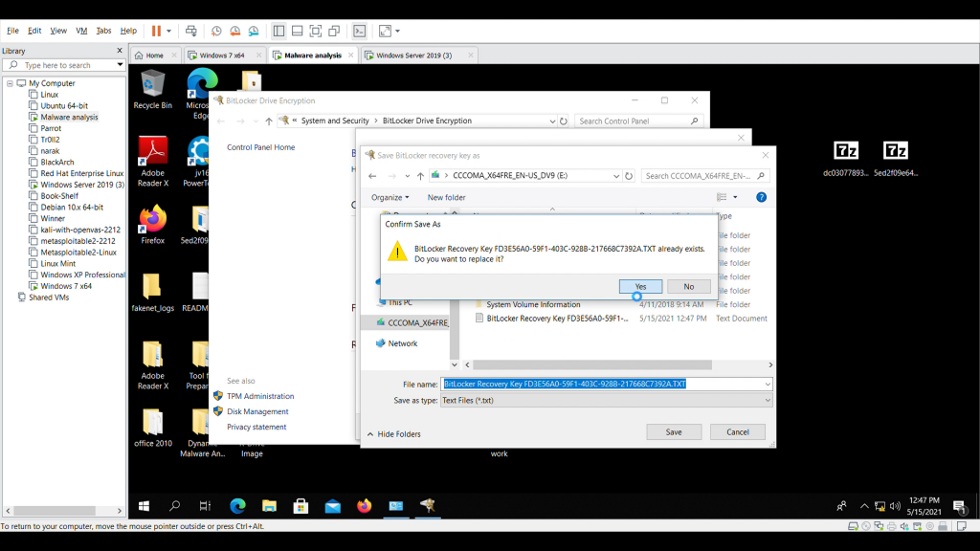Open Task View on the taskbar
The image size is (980, 551).
click(x=205, y=506)
